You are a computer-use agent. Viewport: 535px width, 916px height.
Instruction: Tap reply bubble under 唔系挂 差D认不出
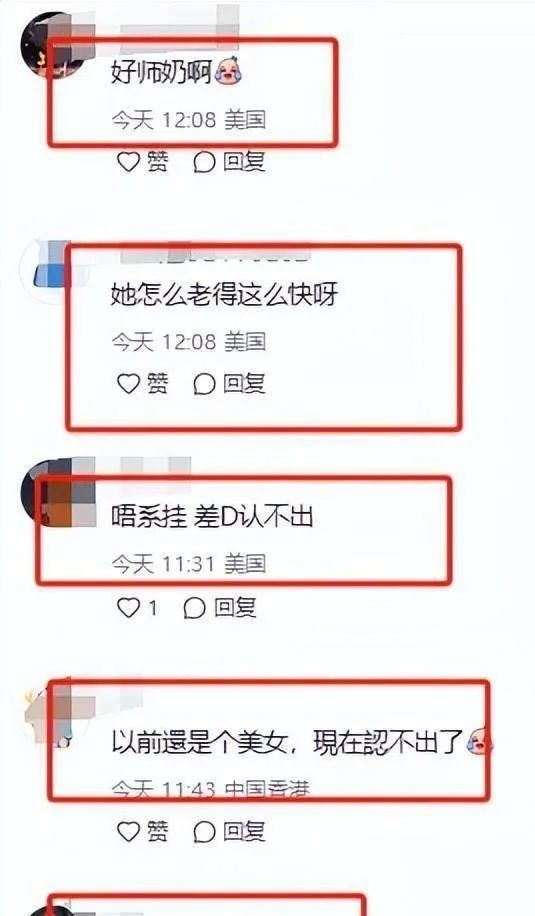coord(194,609)
